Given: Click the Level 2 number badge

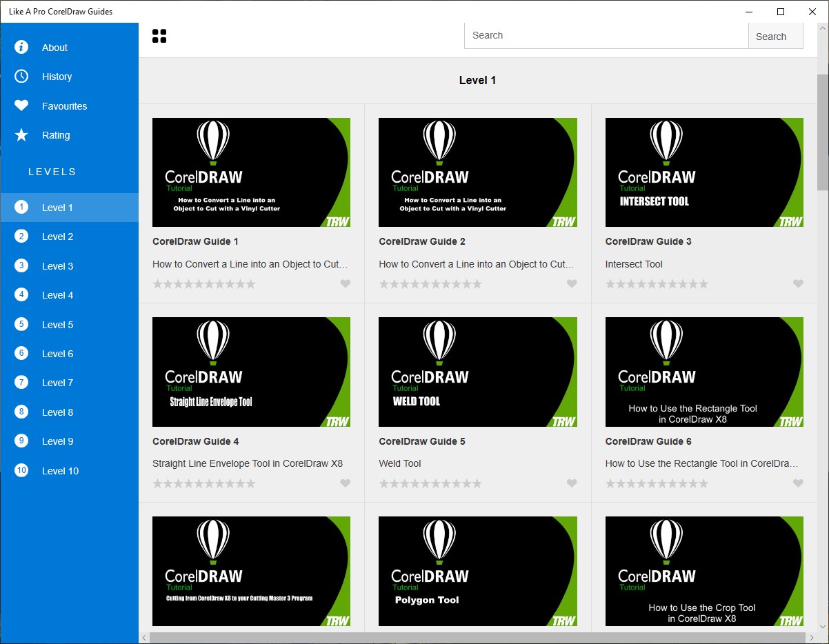Looking at the screenshot, I should pyautogui.click(x=21, y=237).
